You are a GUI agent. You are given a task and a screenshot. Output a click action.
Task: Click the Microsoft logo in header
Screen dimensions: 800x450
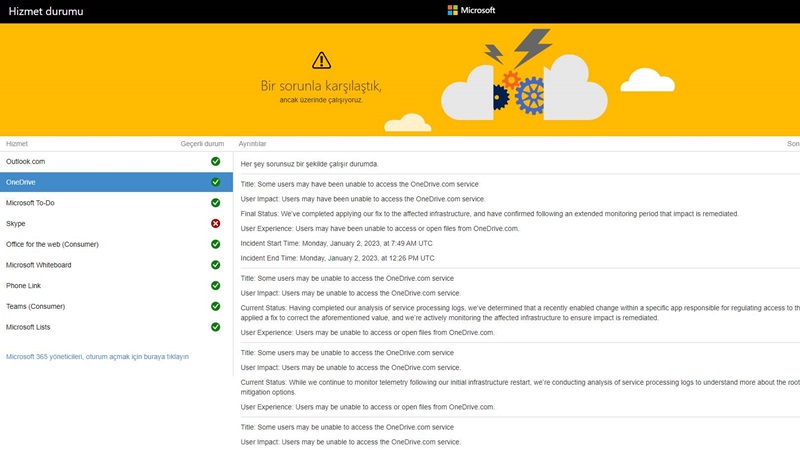(471, 10)
